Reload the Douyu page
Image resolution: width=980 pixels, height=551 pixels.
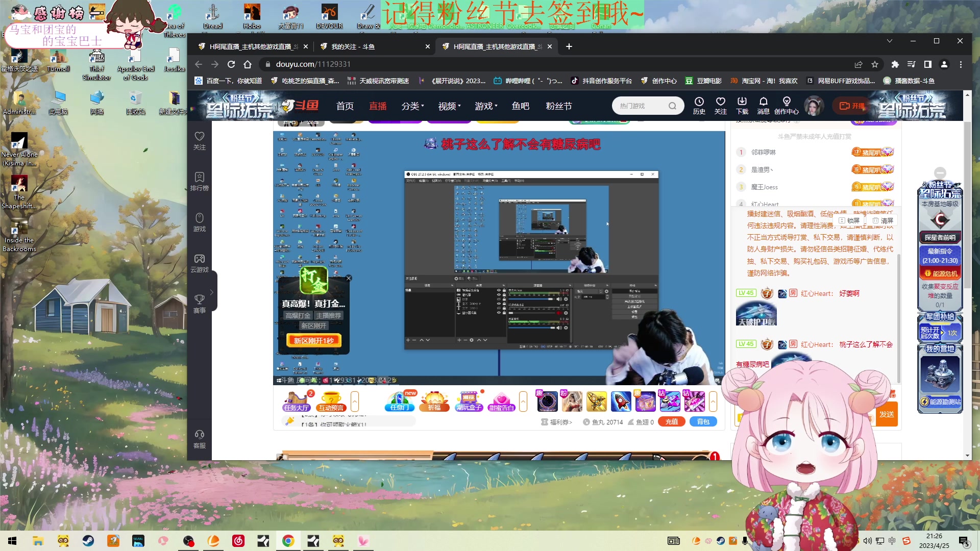tap(231, 64)
